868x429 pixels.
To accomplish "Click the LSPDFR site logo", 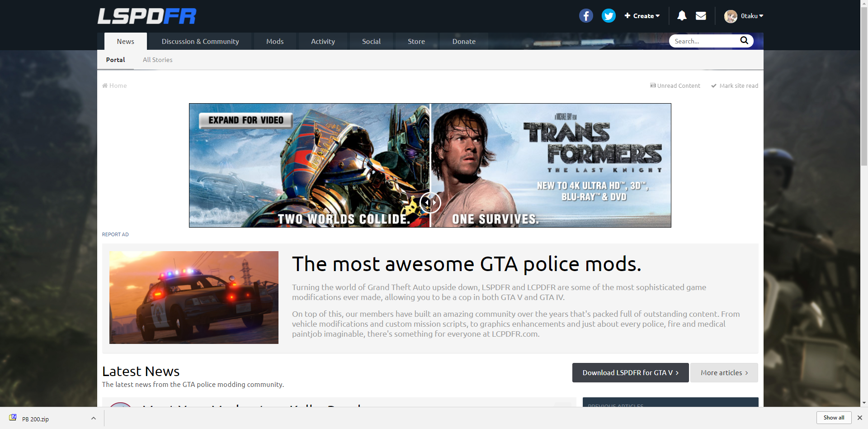I will pyautogui.click(x=147, y=16).
